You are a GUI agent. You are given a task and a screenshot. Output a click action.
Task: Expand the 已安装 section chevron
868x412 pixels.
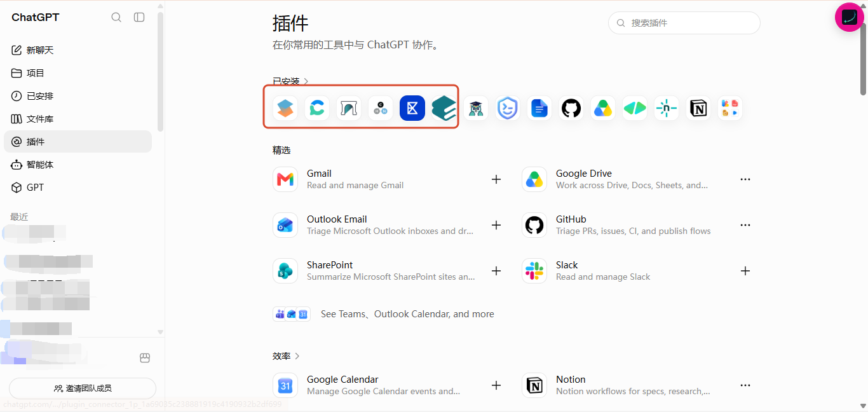click(x=306, y=81)
